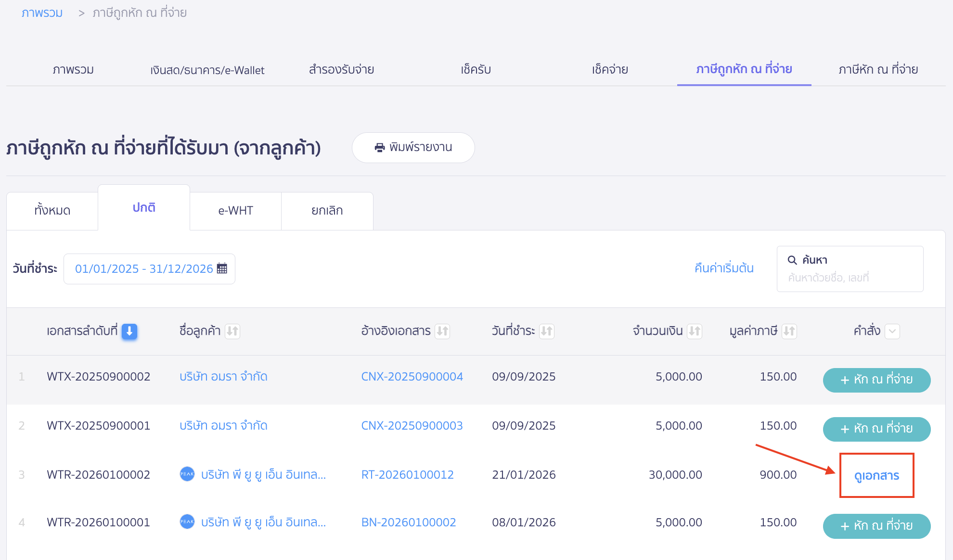Open the วันที่ชำระ date range picker
This screenshot has height=560, width=953.
[144, 269]
